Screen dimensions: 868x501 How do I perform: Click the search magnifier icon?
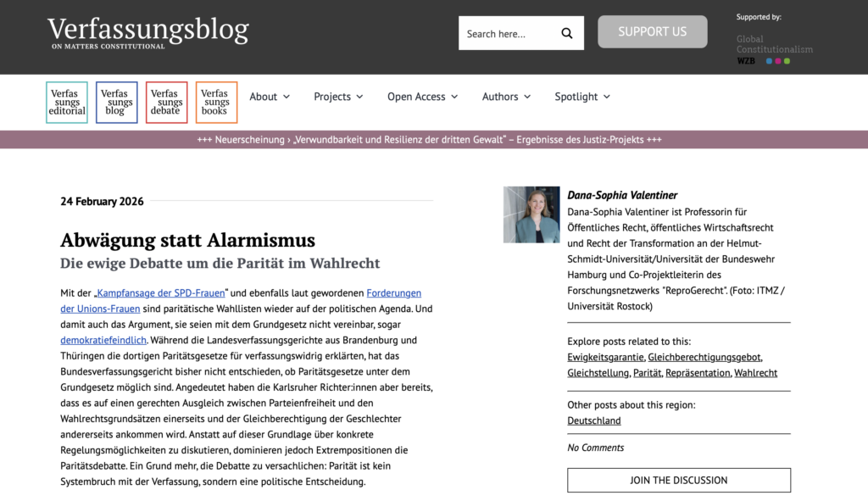click(x=567, y=34)
